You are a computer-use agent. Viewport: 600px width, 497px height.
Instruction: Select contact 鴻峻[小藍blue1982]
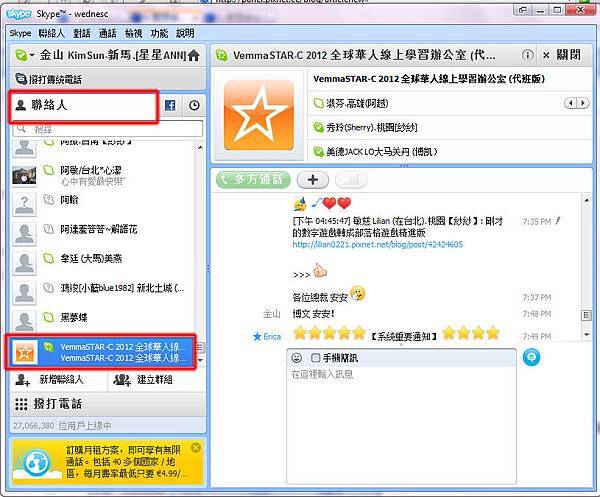tap(103, 292)
